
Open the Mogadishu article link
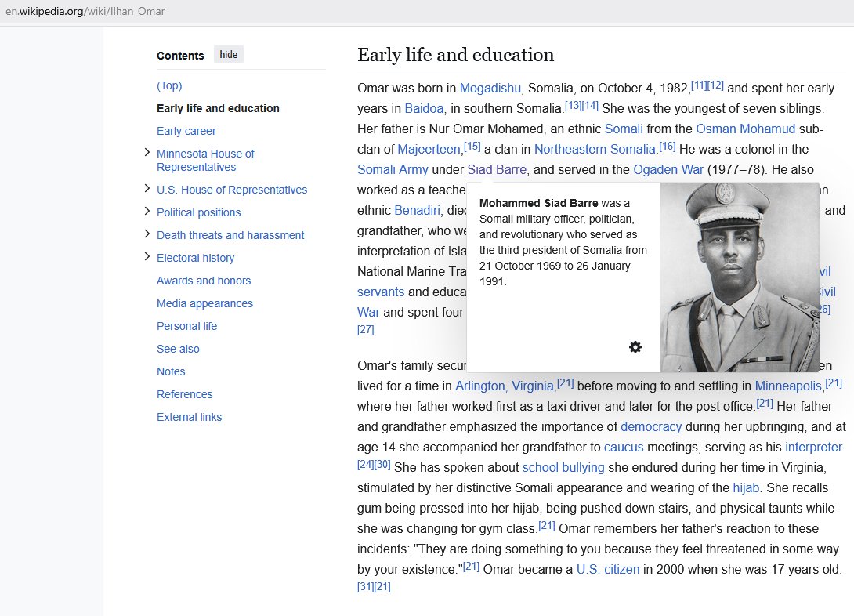point(490,89)
